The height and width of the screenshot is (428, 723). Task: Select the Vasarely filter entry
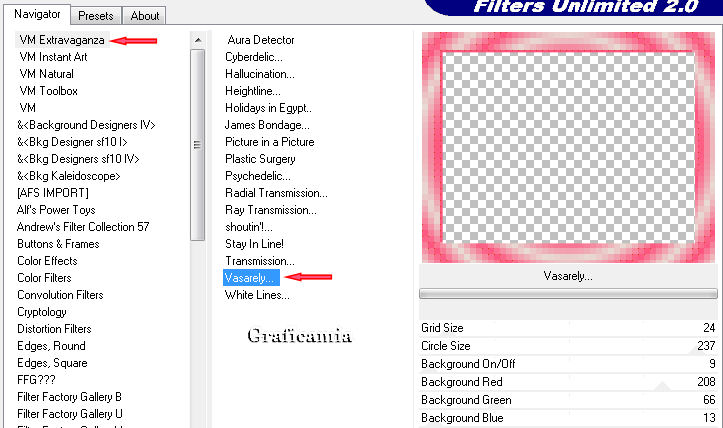(x=251, y=277)
